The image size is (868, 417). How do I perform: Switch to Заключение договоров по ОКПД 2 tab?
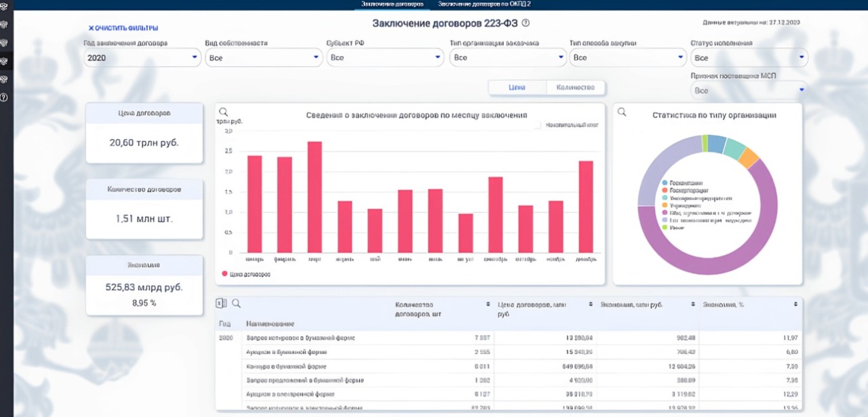(484, 4)
